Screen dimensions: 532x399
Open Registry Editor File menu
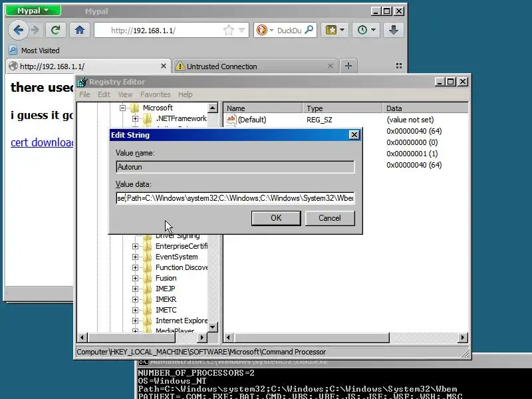84,94
